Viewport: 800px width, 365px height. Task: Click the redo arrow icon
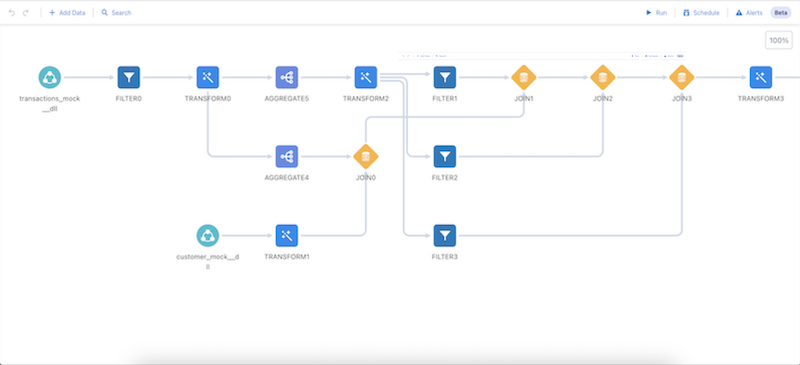pyautogui.click(x=26, y=13)
